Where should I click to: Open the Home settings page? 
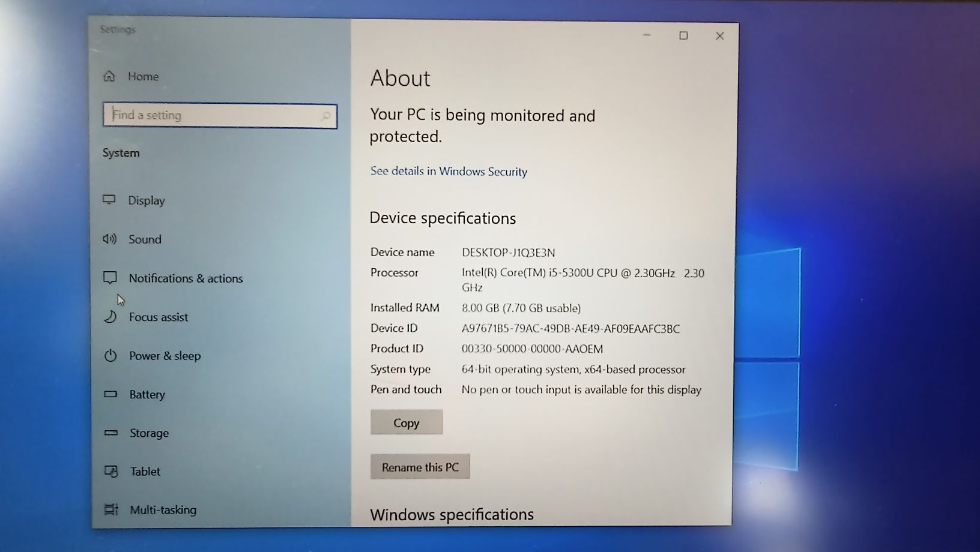point(143,76)
